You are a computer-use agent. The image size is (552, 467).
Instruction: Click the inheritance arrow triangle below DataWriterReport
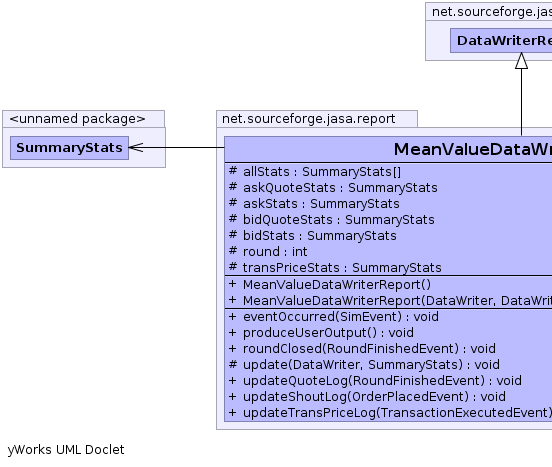point(521,61)
